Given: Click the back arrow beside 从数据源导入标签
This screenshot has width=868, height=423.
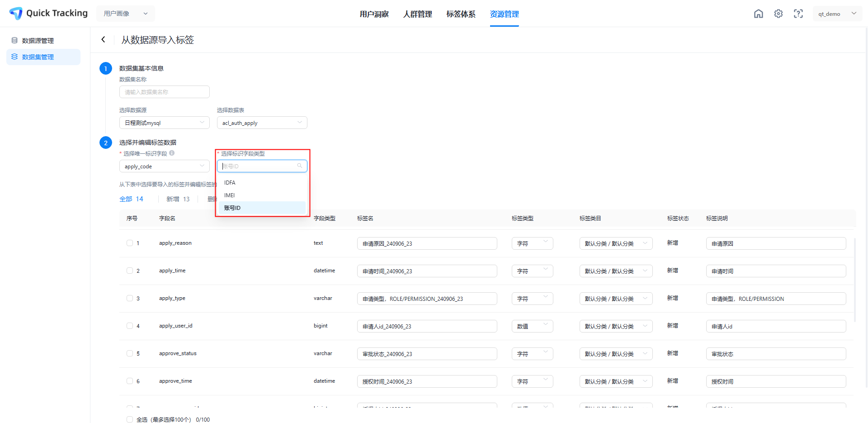Looking at the screenshot, I should pos(103,39).
